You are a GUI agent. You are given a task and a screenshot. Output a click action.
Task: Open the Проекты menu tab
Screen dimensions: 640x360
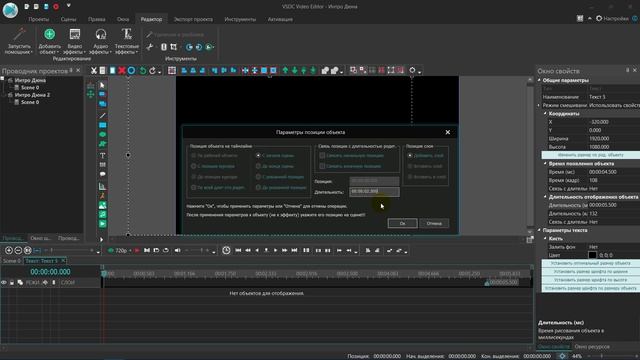coord(39,19)
